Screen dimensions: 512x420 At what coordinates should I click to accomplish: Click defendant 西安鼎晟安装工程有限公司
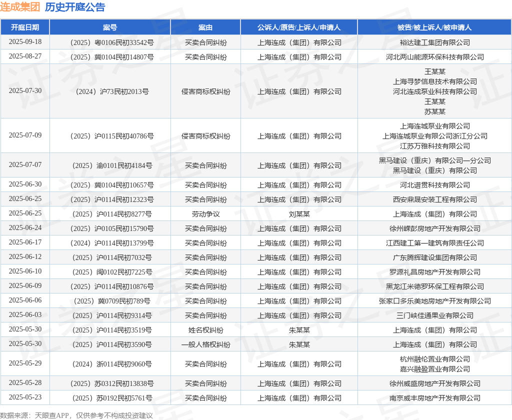pos(434,199)
